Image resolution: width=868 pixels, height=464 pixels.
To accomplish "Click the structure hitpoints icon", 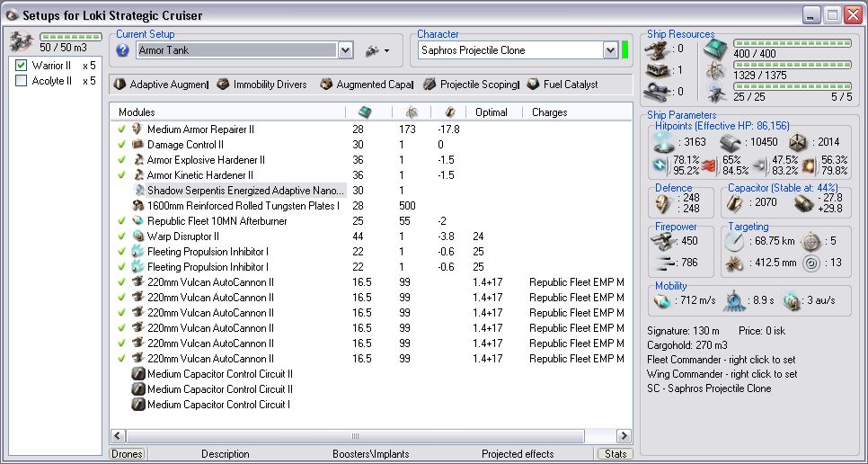I will pyautogui.click(x=798, y=143).
